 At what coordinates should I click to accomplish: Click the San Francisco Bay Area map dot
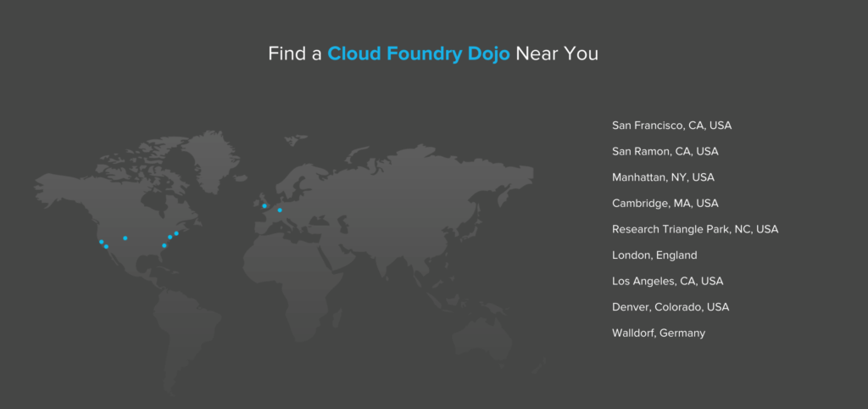tap(102, 242)
